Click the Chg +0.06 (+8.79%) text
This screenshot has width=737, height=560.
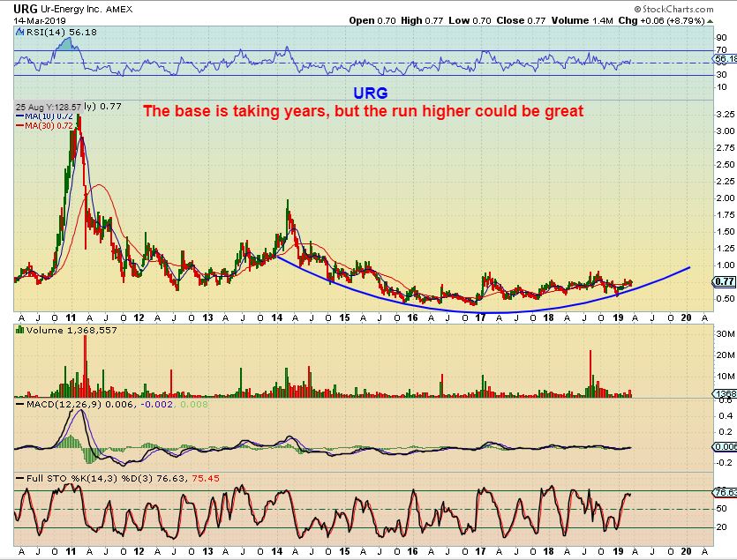[661, 20]
